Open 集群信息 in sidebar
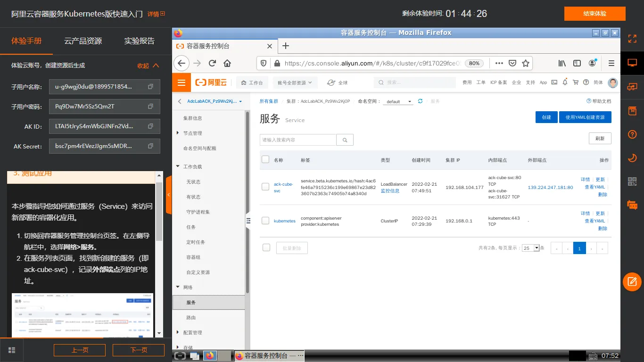 tap(192, 118)
